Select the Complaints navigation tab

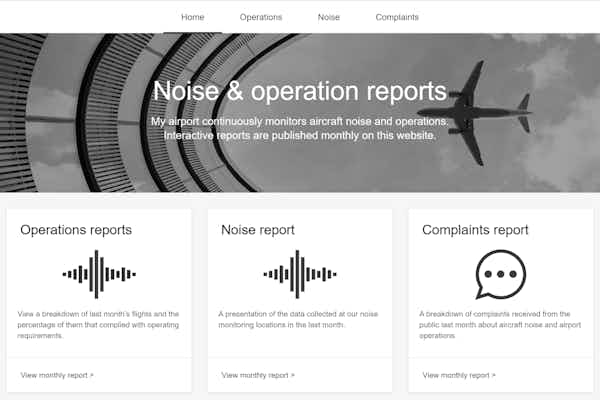coord(397,17)
